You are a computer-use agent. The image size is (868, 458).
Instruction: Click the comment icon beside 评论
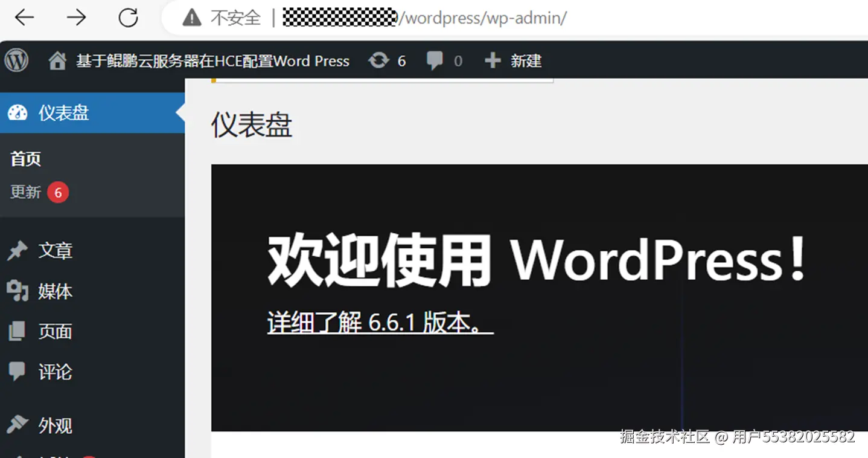coord(18,371)
